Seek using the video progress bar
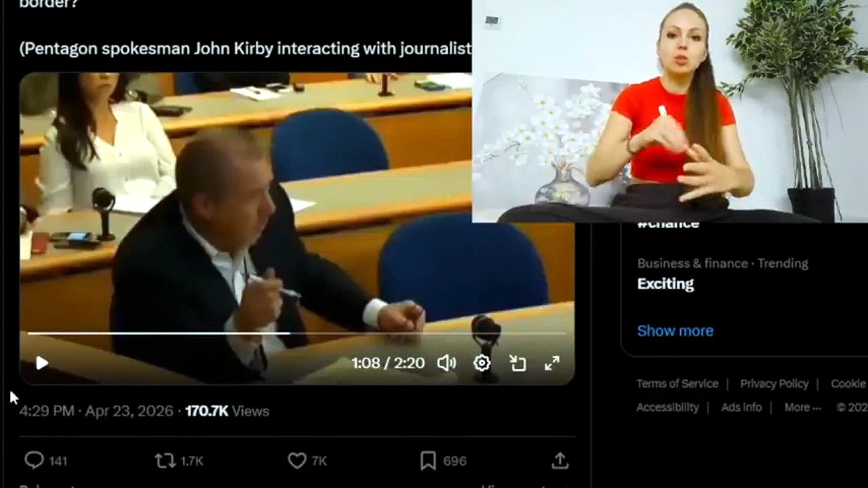868x488 pixels. [296, 333]
